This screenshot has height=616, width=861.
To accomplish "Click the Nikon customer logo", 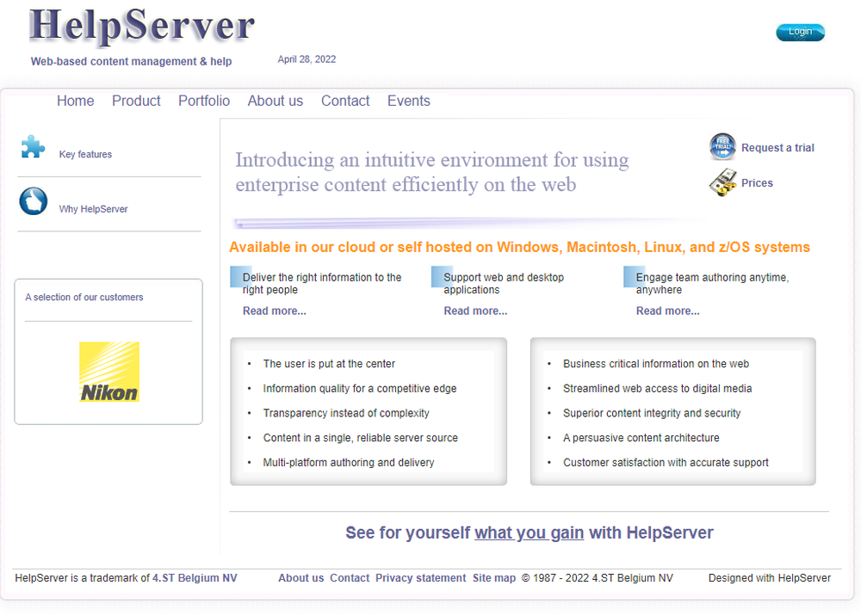I will pyautogui.click(x=109, y=372).
